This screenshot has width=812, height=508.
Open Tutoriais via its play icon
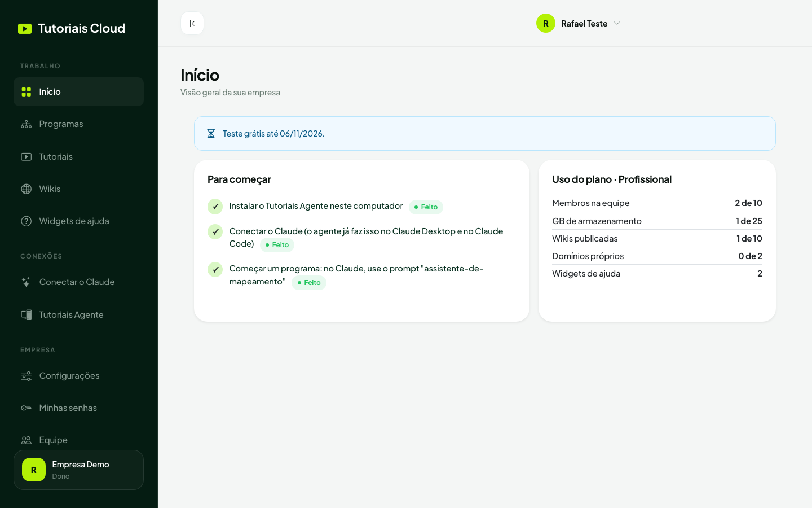[27, 157]
